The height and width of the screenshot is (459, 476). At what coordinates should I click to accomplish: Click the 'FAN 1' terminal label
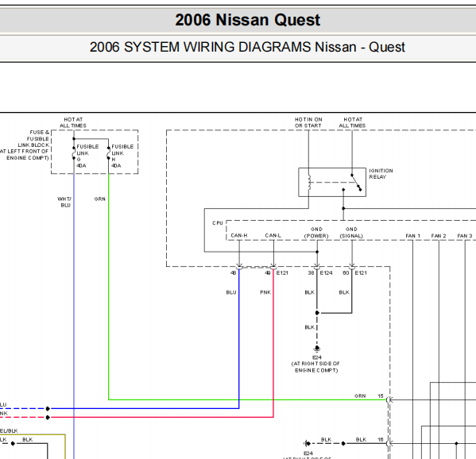pyautogui.click(x=413, y=236)
